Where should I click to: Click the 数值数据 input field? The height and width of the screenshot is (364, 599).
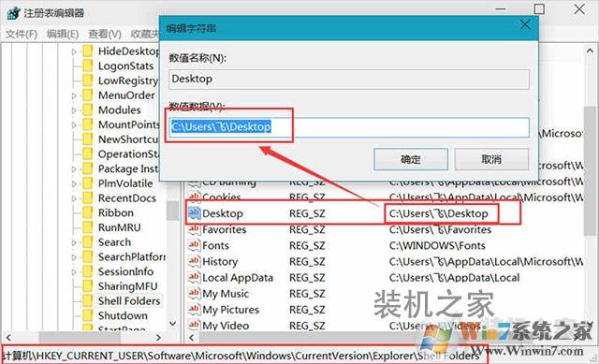[x=349, y=127]
